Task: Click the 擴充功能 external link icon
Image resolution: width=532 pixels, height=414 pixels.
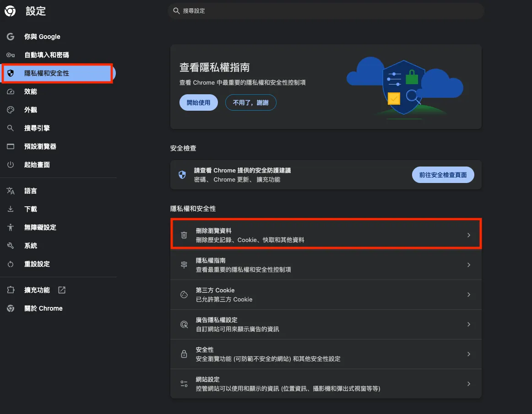Action: point(61,290)
